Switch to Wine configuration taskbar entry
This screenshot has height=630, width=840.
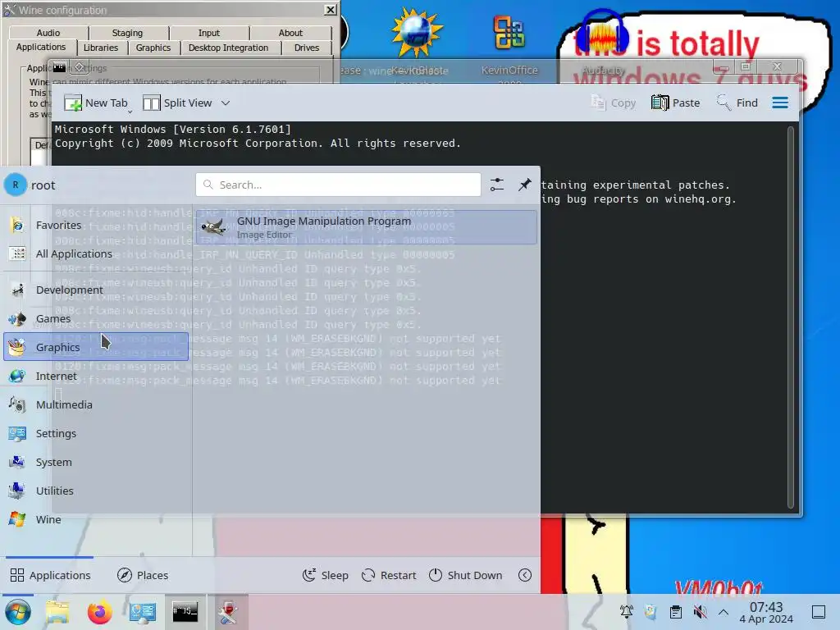click(228, 612)
